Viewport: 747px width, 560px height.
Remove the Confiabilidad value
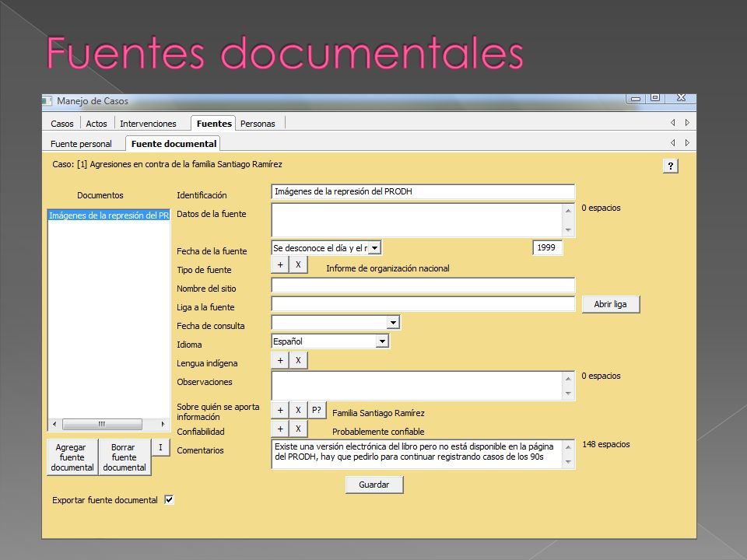click(x=298, y=429)
